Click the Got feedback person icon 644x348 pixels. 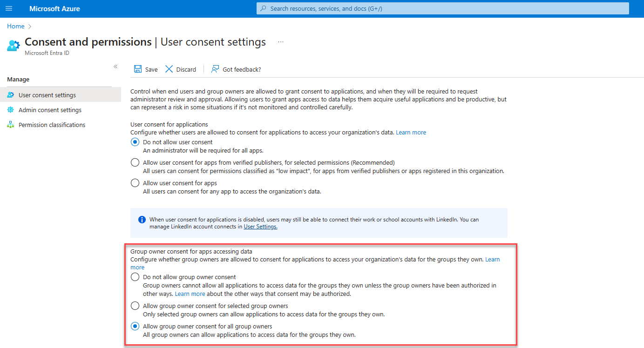click(x=215, y=69)
